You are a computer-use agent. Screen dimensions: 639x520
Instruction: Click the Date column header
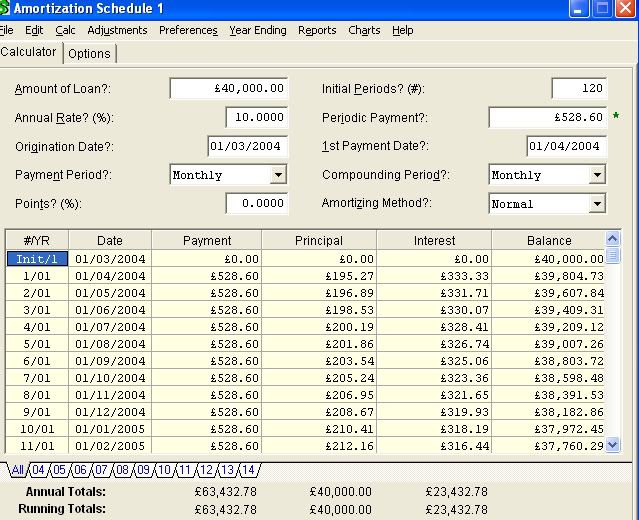[110, 240]
